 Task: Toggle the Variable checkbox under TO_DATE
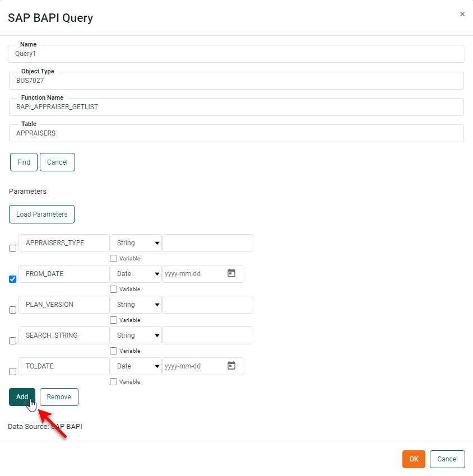click(113, 381)
